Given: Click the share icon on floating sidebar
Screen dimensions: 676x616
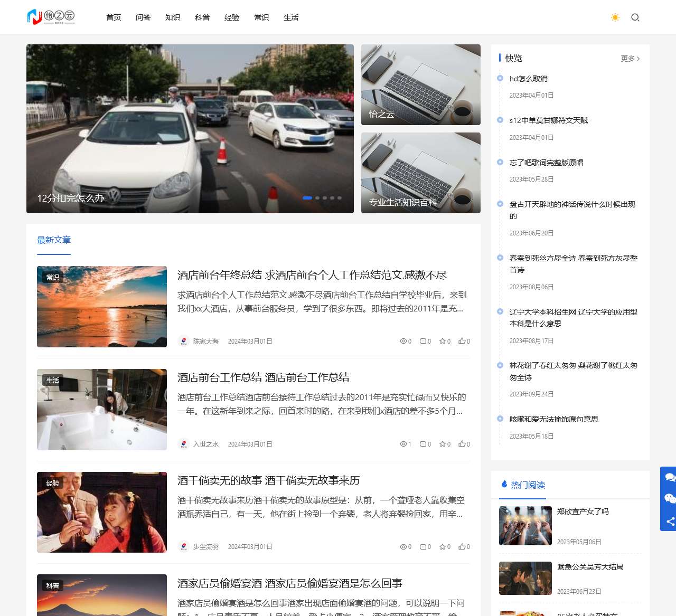Looking at the screenshot, I should tap(671, 522).
